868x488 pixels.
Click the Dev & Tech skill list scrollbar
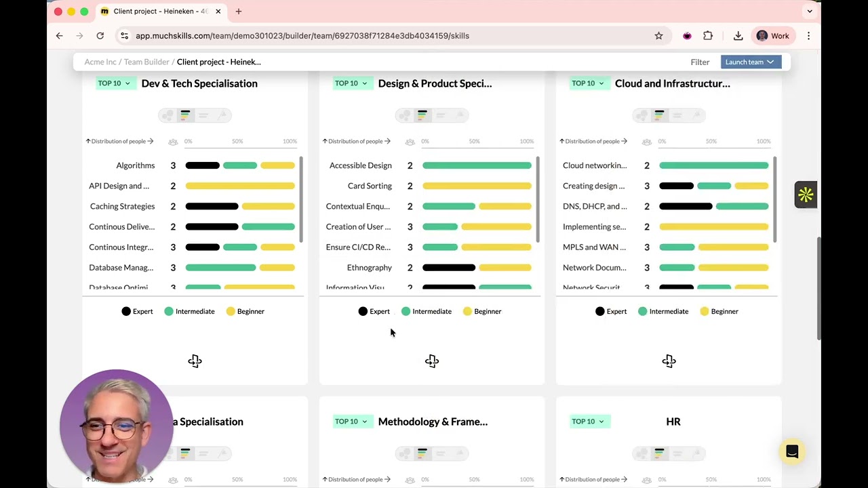pyautogui.click(x=301, y=199)
